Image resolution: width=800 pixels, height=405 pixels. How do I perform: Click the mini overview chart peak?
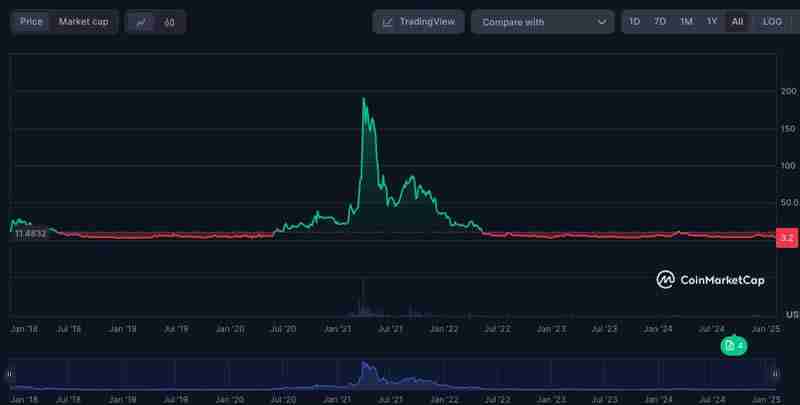[x=365, y=364]
